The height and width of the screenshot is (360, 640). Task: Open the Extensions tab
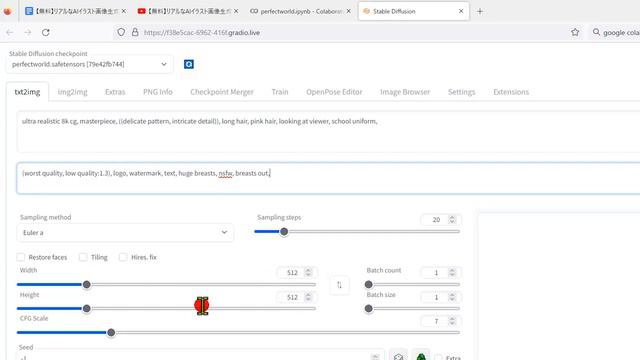[x=511, y=92]
